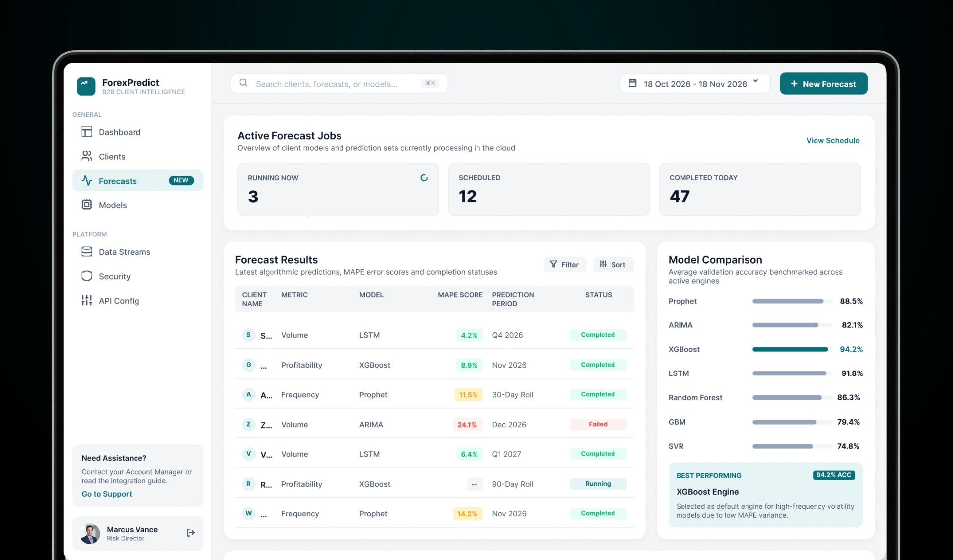Click the STATUS column header
953x560 pixels.
[x=598, y=295]
